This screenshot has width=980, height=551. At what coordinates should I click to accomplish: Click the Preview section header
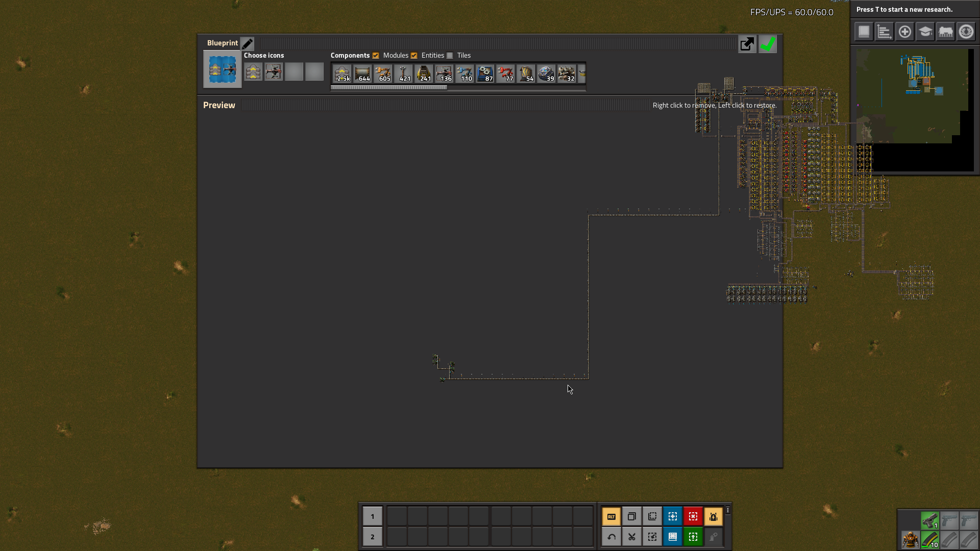click(x=219, y=105)
